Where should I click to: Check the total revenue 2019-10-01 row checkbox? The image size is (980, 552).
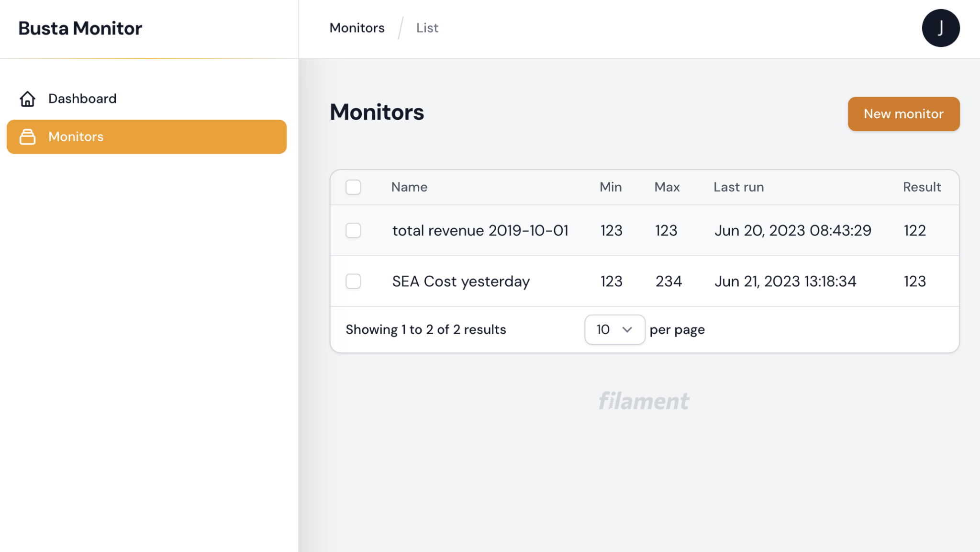(x=353, y=230)
